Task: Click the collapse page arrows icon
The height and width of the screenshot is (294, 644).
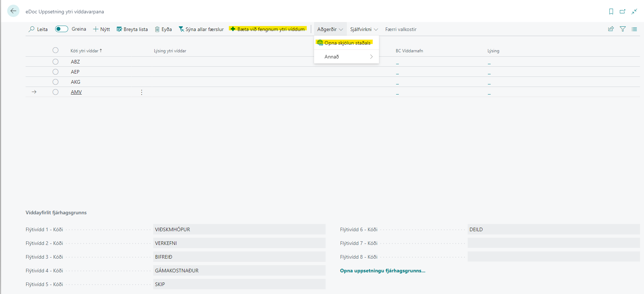Action: (634, 12)
